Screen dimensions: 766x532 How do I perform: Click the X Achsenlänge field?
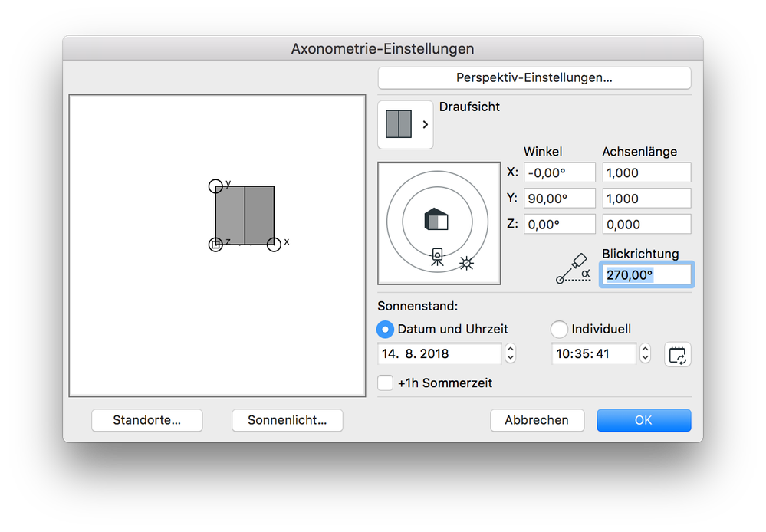click(646, 172)
